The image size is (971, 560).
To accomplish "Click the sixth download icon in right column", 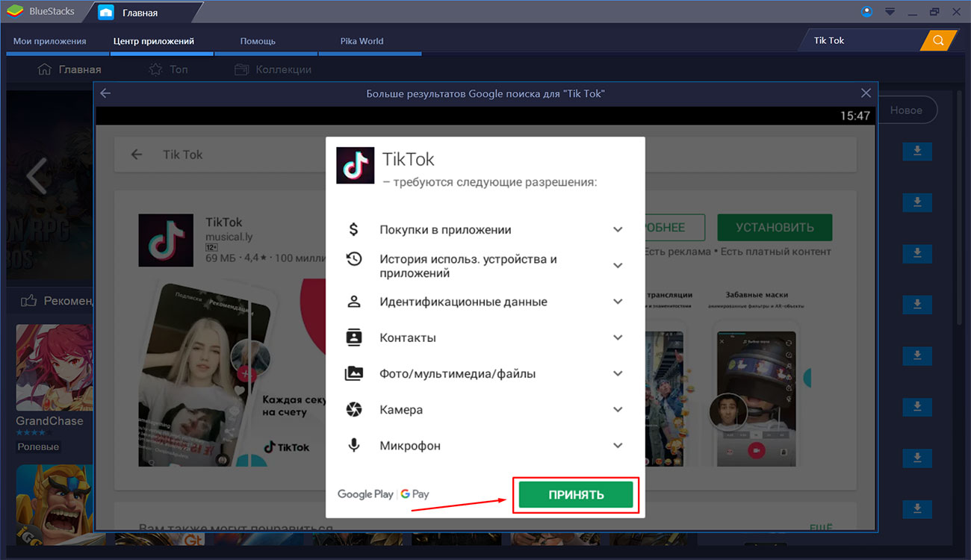I will (917, 405).
